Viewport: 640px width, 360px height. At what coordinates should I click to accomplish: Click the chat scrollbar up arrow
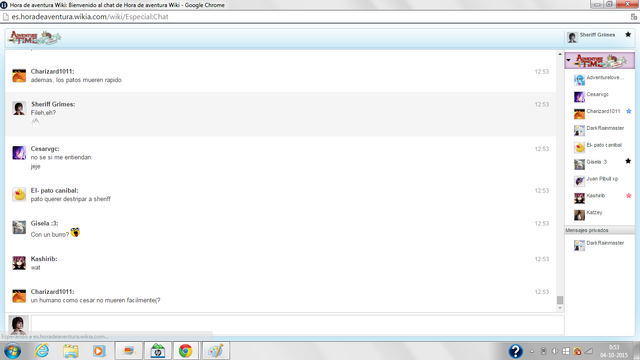coord(560,54)
